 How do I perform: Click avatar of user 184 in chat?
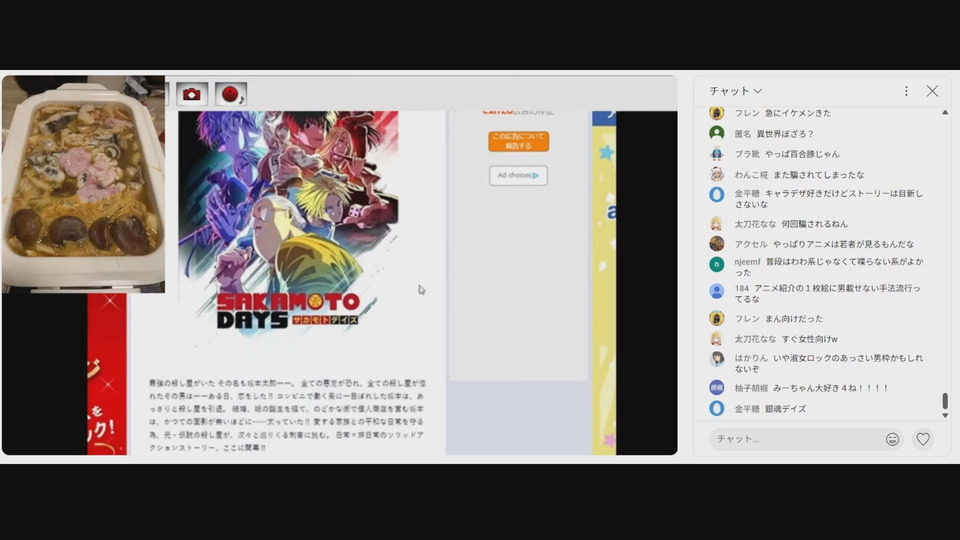click(717, 291)
